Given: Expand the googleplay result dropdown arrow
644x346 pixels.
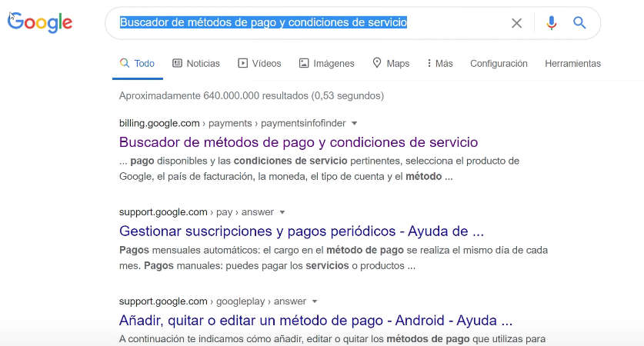Looking at the screenshot, I should pyautogui.click(x=315, y=301).
